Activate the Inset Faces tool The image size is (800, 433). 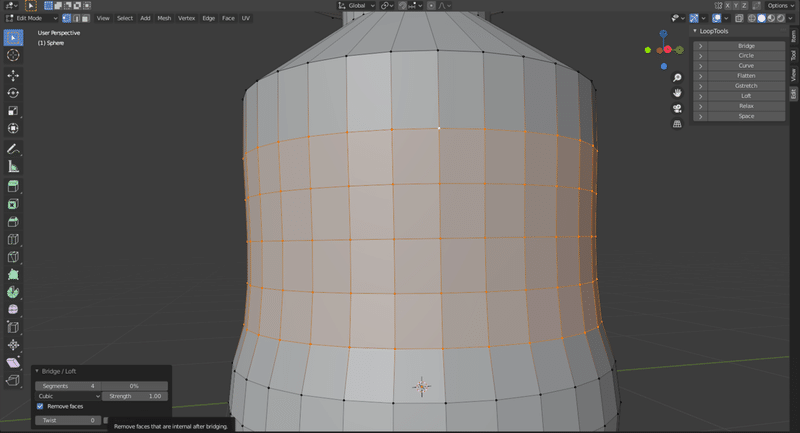[x=13, y=204]
